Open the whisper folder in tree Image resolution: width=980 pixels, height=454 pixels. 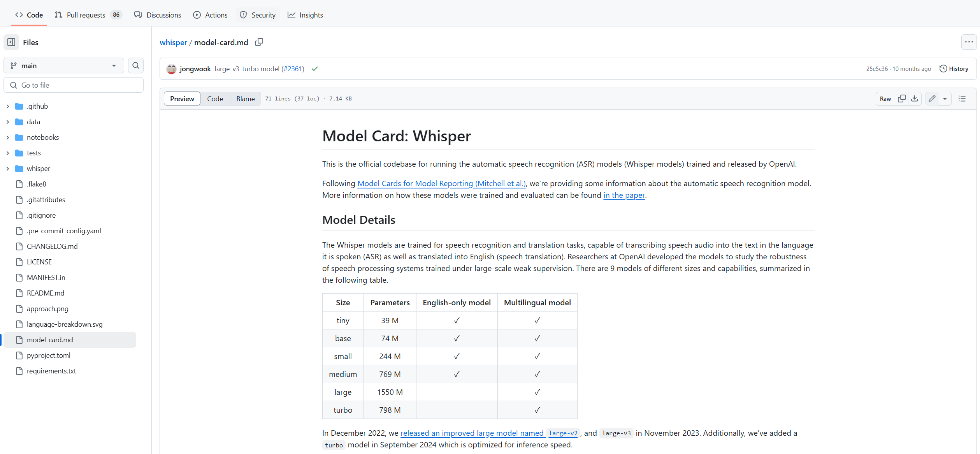coord(39,169)
